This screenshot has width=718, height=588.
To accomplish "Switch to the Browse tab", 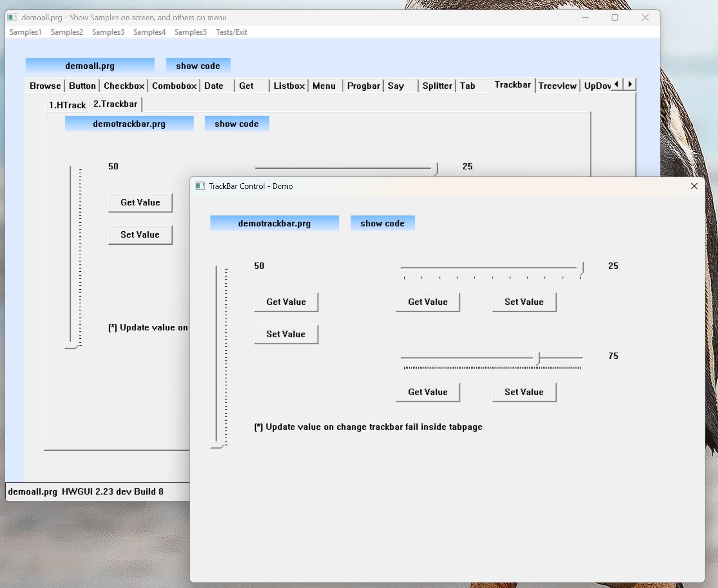I will [45, 86].
